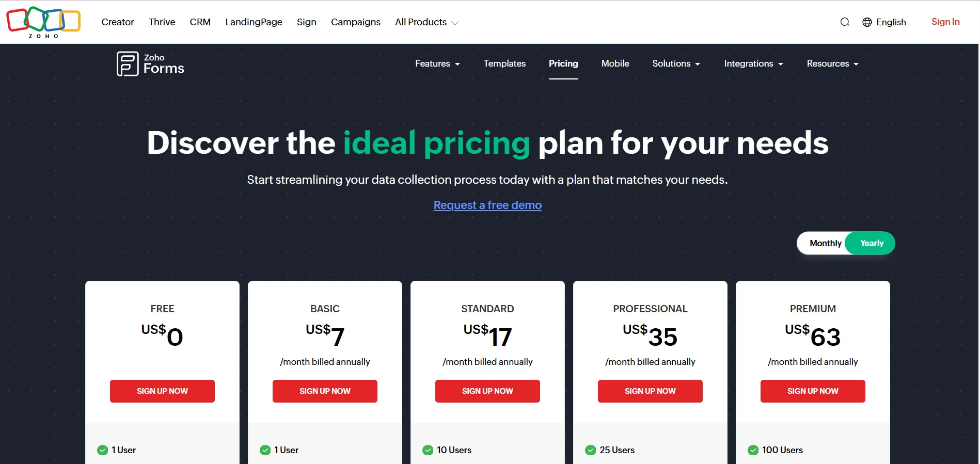
Task: Click the checkmark beside 25 Users on Professional
Action: pos(590,450)
